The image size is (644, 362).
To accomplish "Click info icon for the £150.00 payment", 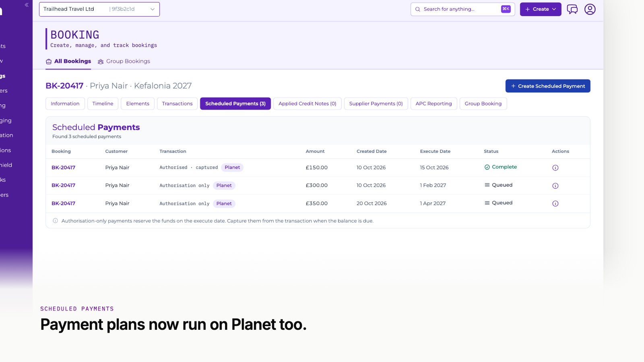I will tap(555, 168).
